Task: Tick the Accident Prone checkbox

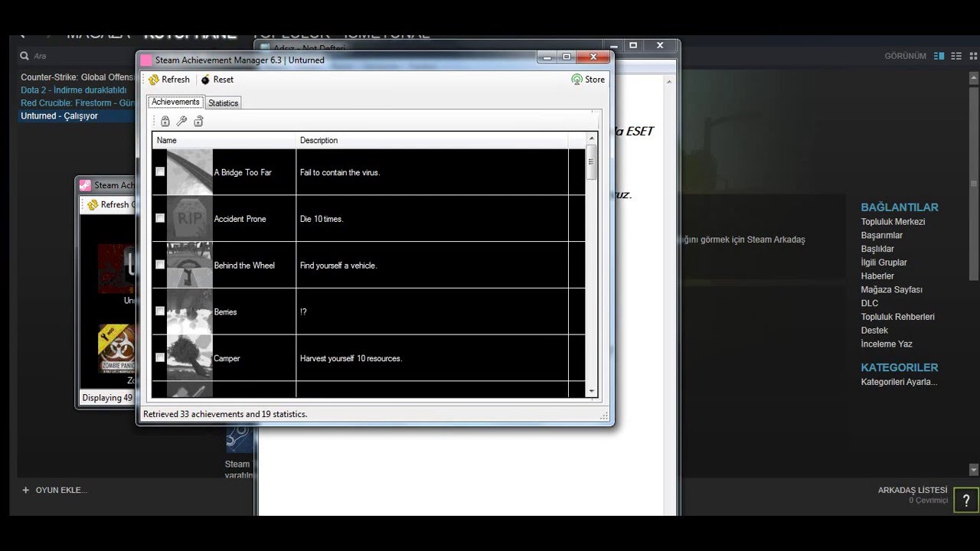Action: [x=160, y=218]
